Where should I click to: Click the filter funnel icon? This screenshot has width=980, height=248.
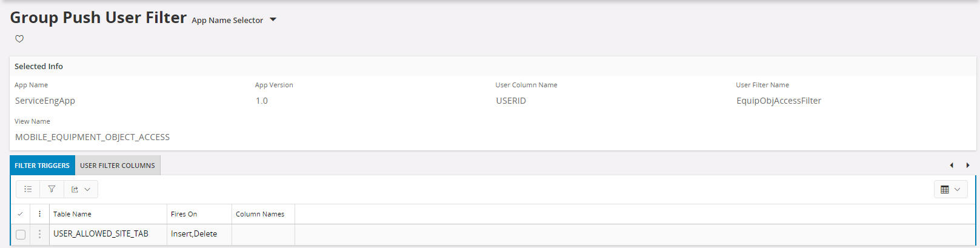click(52, 189)
